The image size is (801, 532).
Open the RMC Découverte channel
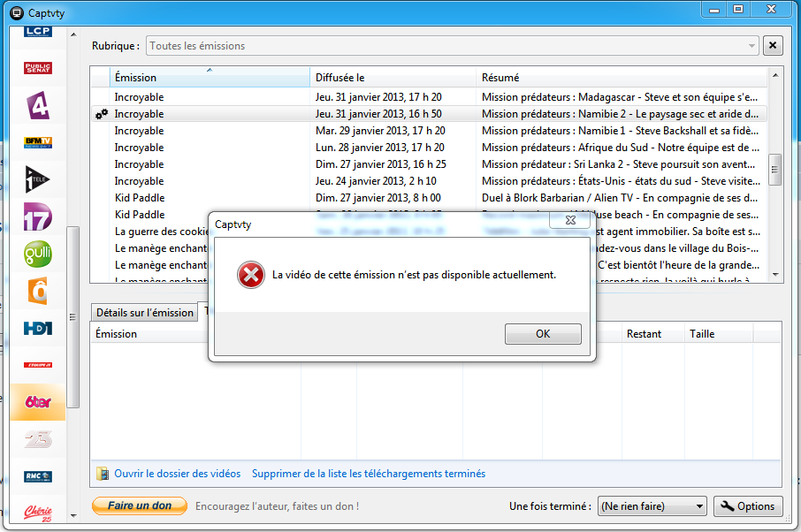coord(38,476)
